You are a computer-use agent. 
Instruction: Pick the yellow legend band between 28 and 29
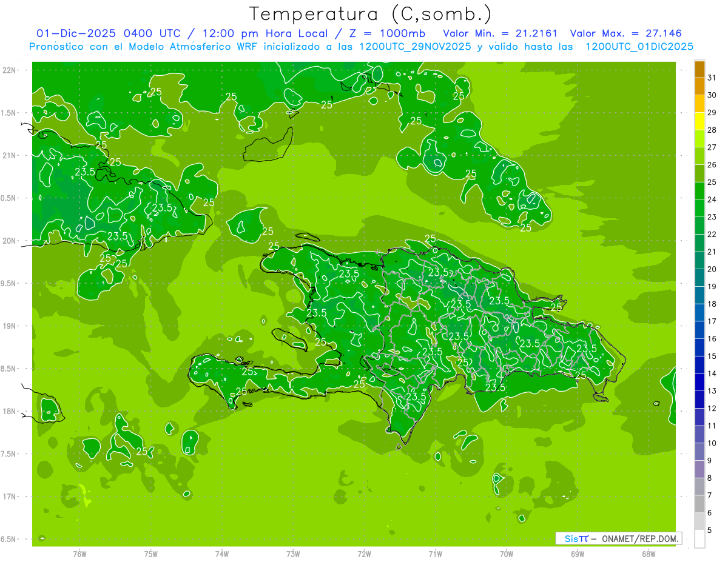(700, 121)
